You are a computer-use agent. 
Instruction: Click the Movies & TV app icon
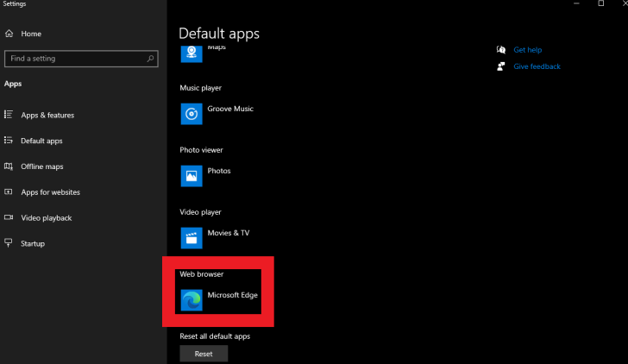tap(192, 238)
